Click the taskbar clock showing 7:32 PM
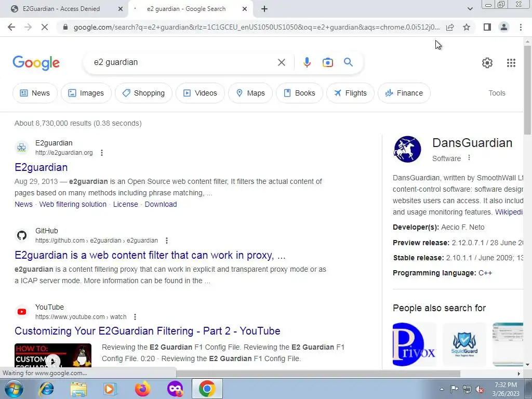Viewport: 532px width, 399px height. [506, 389]
